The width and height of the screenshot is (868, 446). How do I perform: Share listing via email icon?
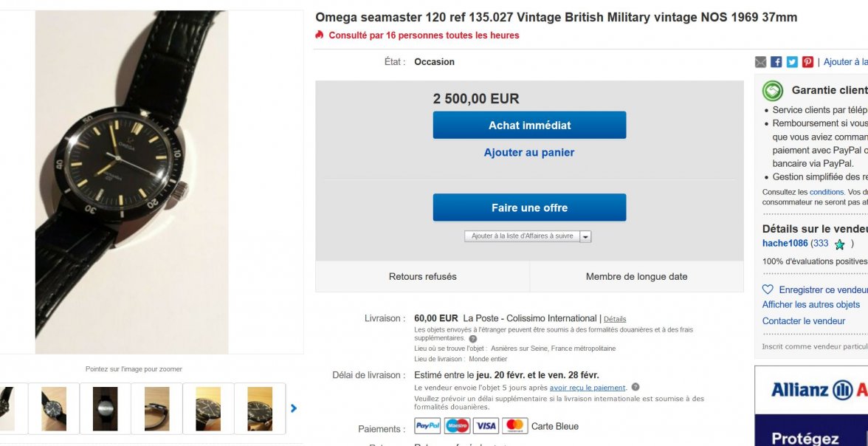pyautogui.click(x=761, y=62)
